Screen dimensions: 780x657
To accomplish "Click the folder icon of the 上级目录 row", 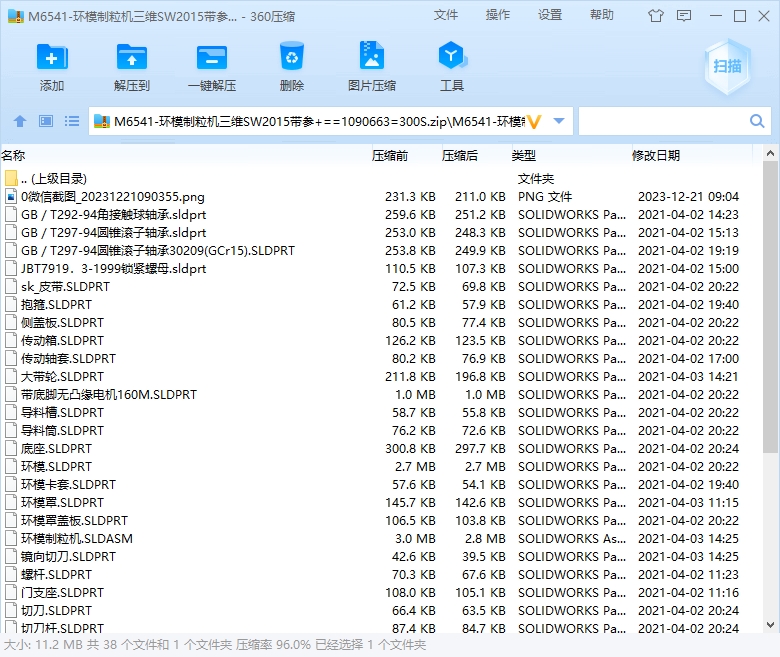I will 11,178.
